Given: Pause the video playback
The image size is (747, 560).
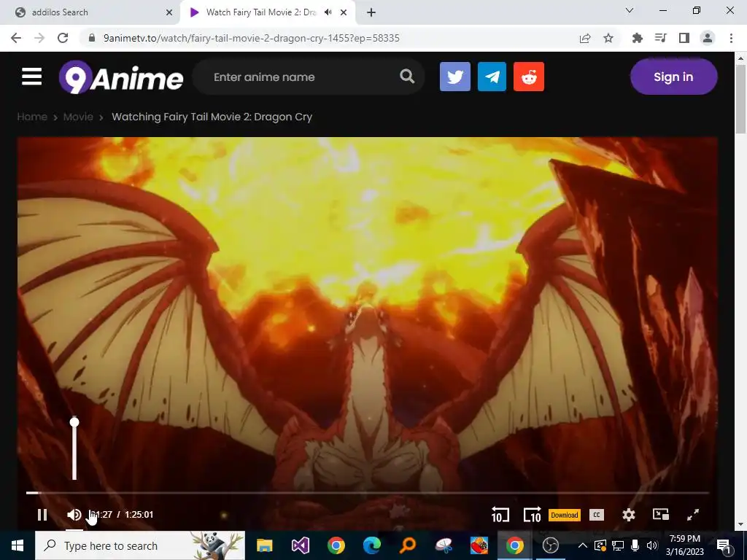Looking at the screenshot, I should point(42,515).
